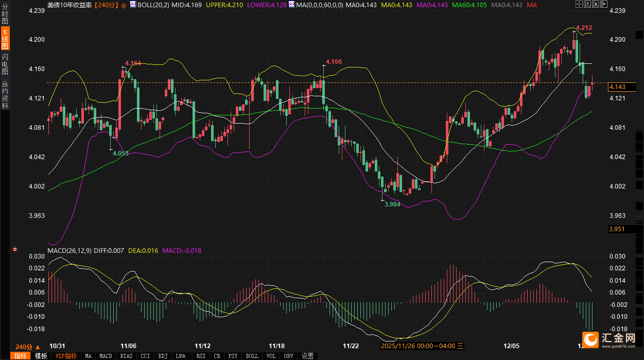
Task: Click the second chart tool icon top right
Action: 587,4
